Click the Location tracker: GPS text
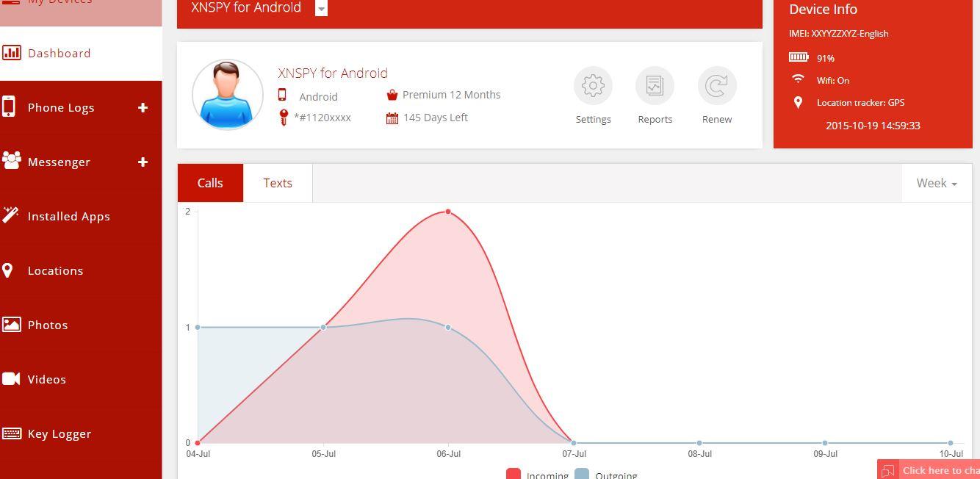 click(x=861, y=103)
